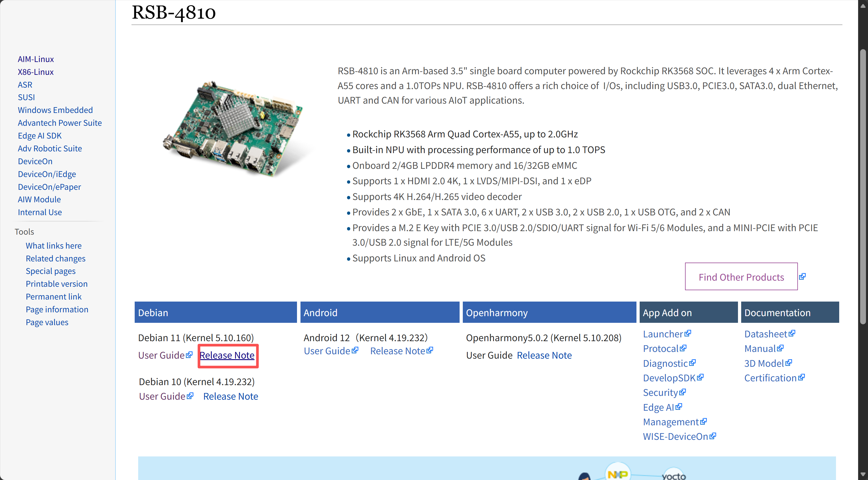
Task: Open Printable version tool link
Action: pyautogui.click(x=57, y=284)
